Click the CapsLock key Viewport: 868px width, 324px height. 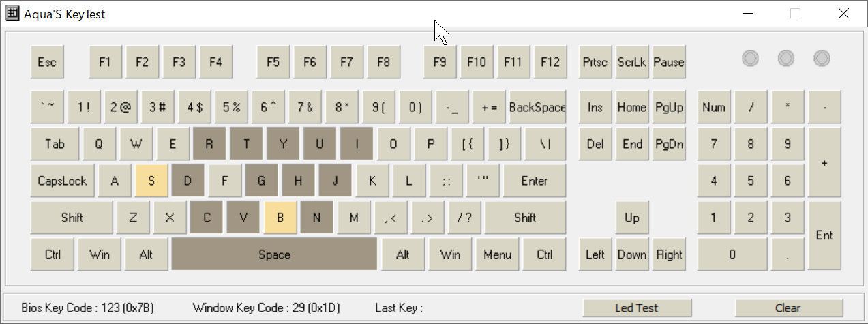[62, 181]
